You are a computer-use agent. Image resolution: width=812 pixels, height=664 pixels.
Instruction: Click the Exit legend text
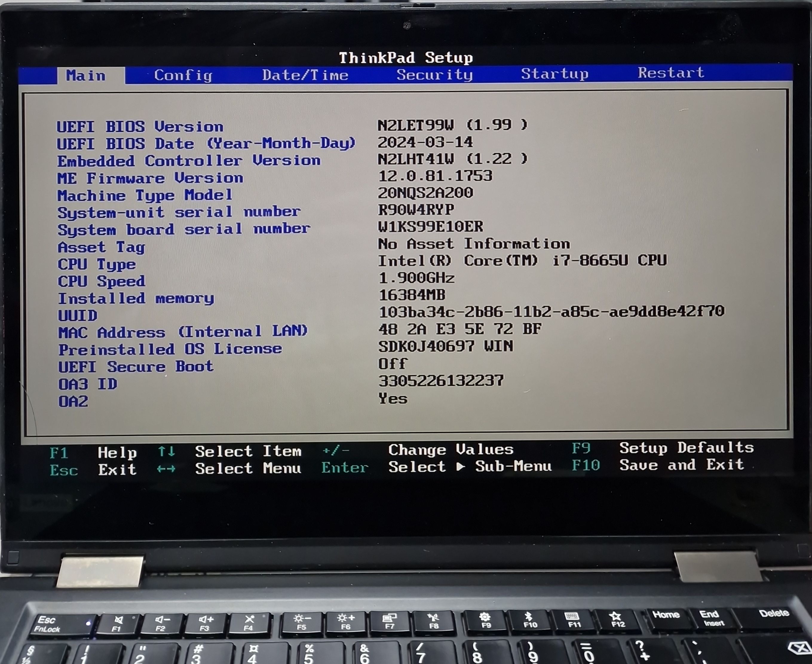[x=117, y=470]
